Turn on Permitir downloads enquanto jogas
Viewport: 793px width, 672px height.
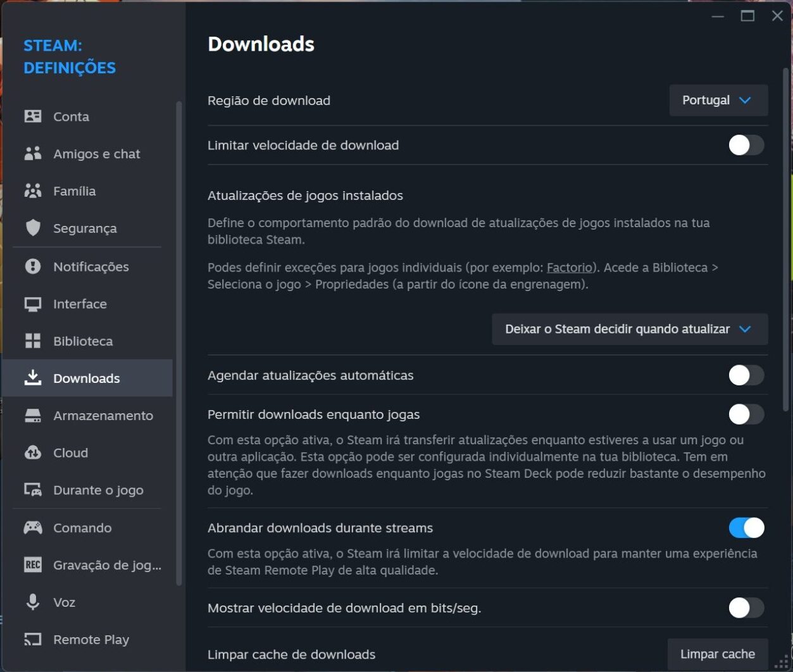pyautogui.click(x=746, y=414)
